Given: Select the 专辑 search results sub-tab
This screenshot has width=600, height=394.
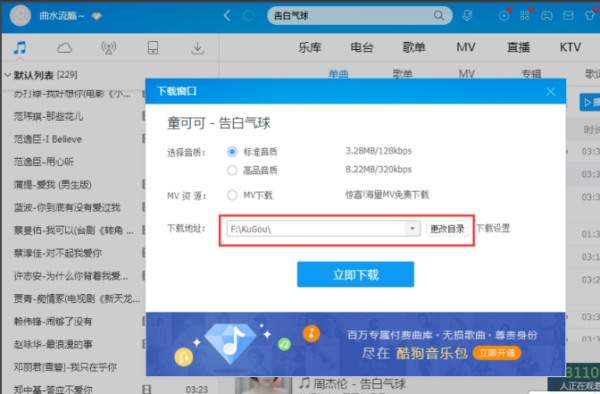Looking at the screenshot, I should point(531,73).
